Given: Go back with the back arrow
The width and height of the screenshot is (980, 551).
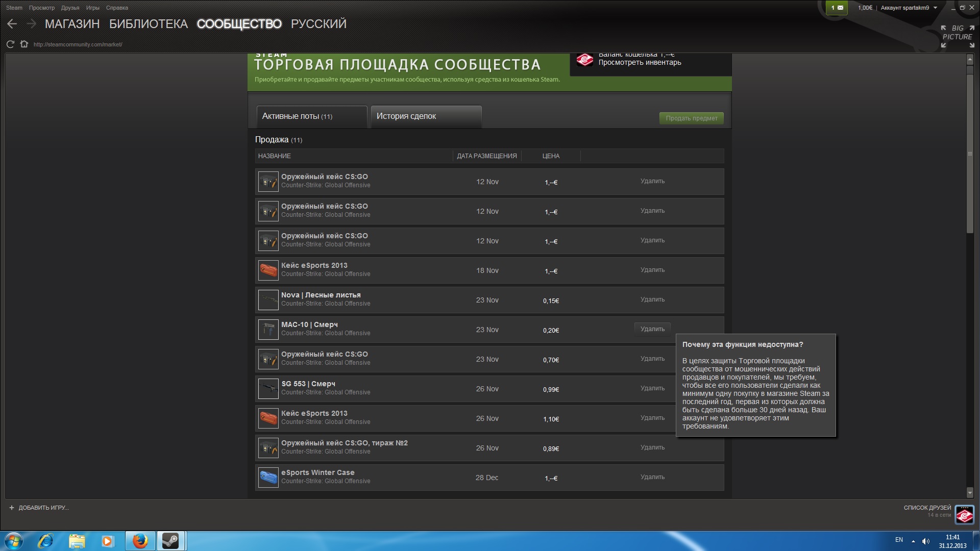Looking at the screenshot, I should coord(12,24).
